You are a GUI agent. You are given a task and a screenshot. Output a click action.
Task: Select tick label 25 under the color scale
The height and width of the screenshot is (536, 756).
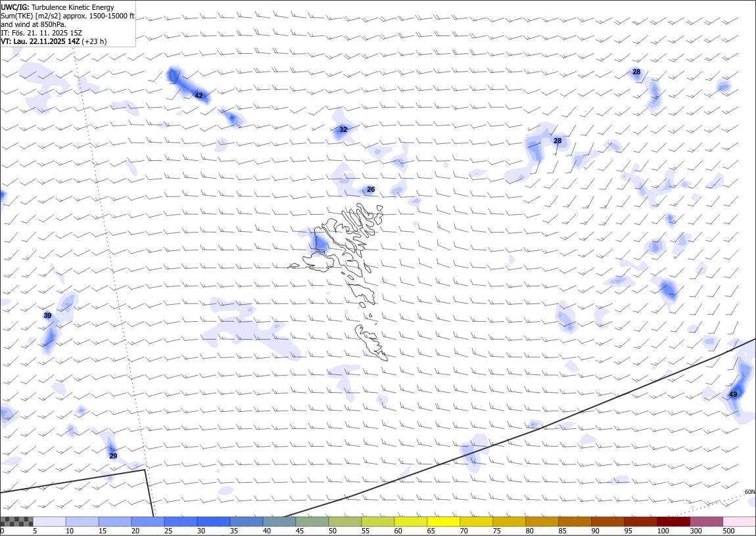click(168, 531)
